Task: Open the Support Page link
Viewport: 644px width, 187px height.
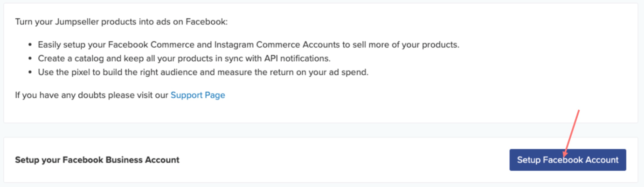Action: pyautogui.click(x=198, y=95)
